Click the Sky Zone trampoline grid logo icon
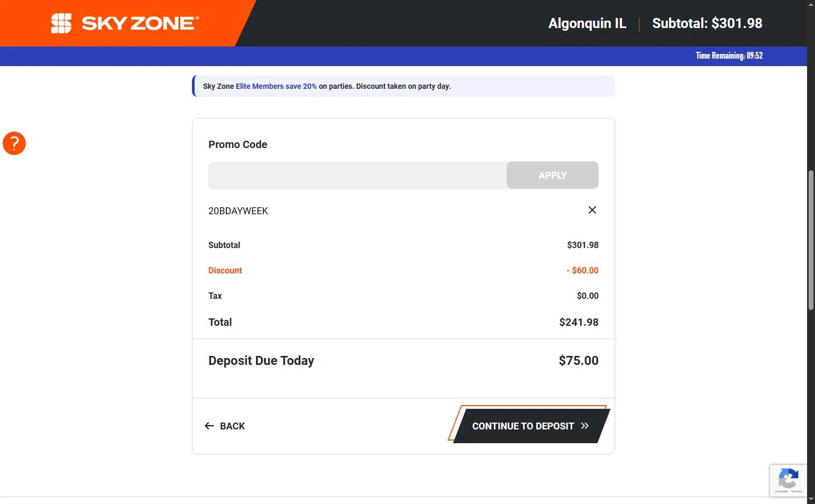This screenshot has width=815, height=504. 61,23
